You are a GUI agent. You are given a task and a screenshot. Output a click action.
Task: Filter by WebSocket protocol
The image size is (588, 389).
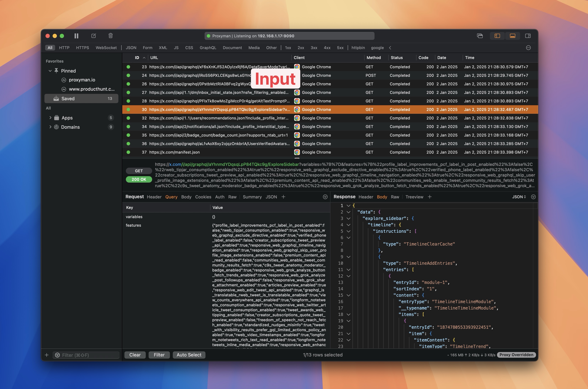106,48
